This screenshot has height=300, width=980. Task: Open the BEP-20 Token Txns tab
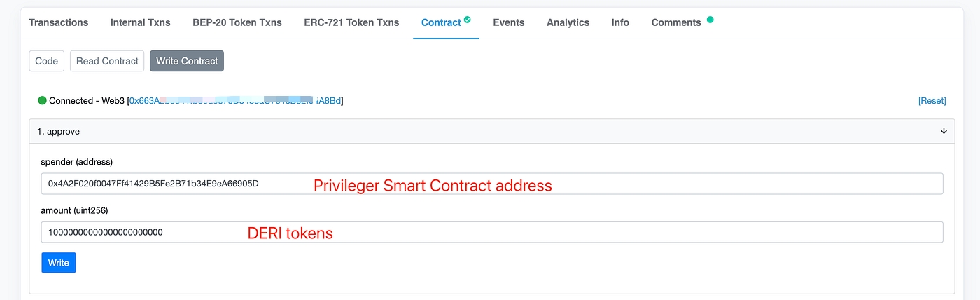click(x=237, y=22)
